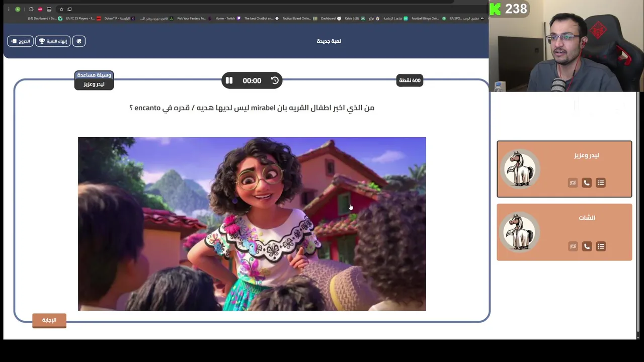Screen dimensions: 644x362
Task: Click the green Kick logo icon
Action: (x=496, y=9)
